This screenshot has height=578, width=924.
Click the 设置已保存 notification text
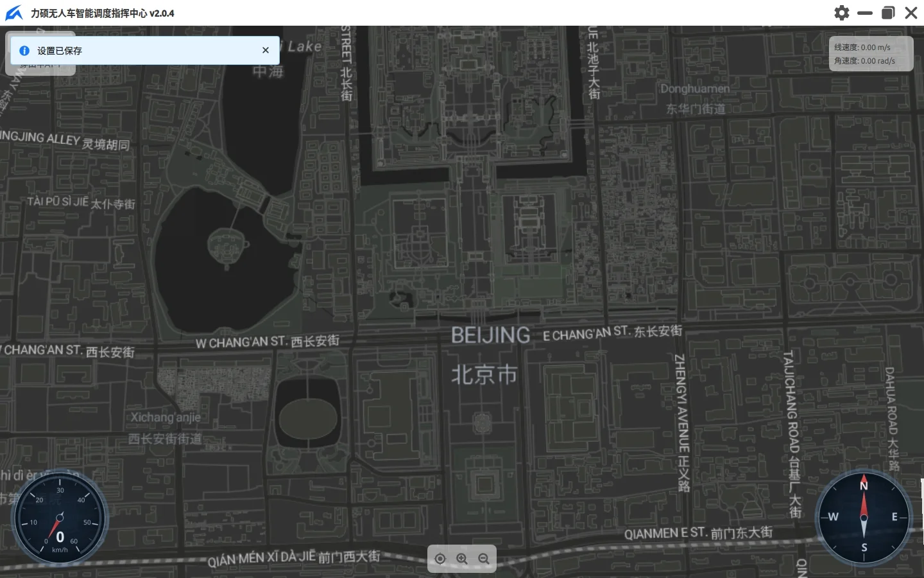(60, 51)
